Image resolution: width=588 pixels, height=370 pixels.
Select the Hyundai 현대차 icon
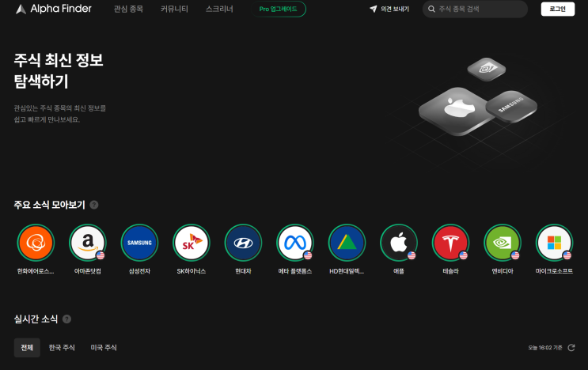coord(243,243)
